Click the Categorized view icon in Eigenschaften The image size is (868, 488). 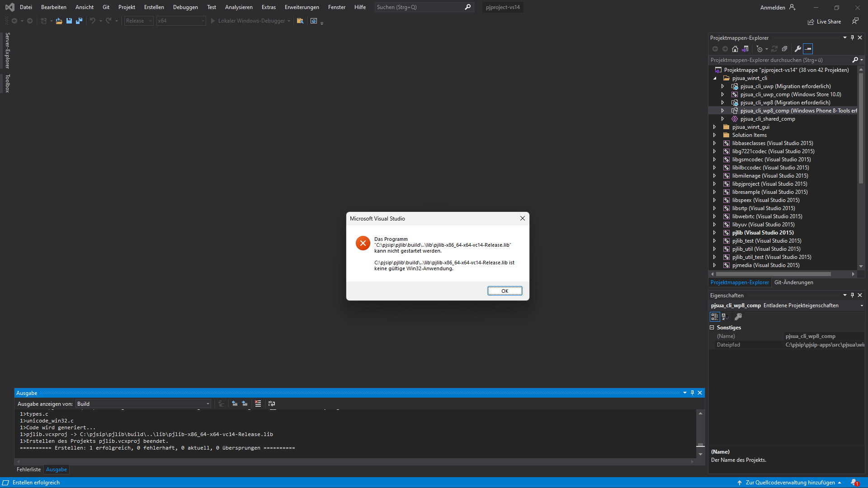(714, 317)
